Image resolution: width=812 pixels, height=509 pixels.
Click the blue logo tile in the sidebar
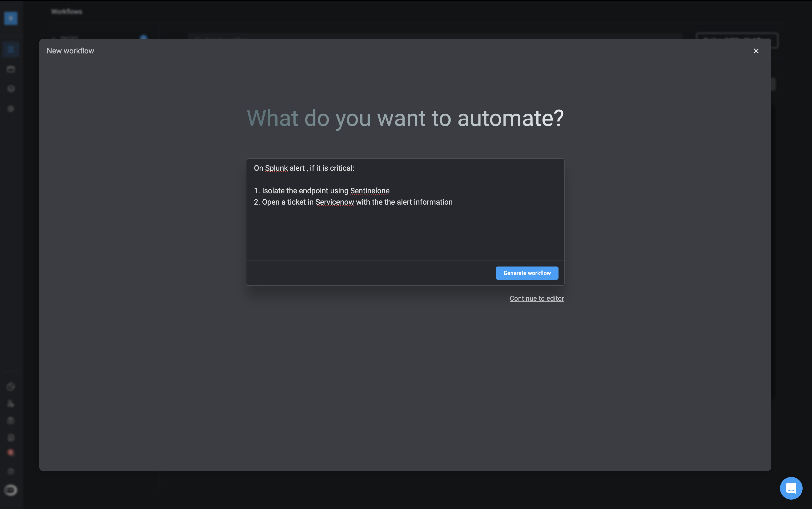11,18
